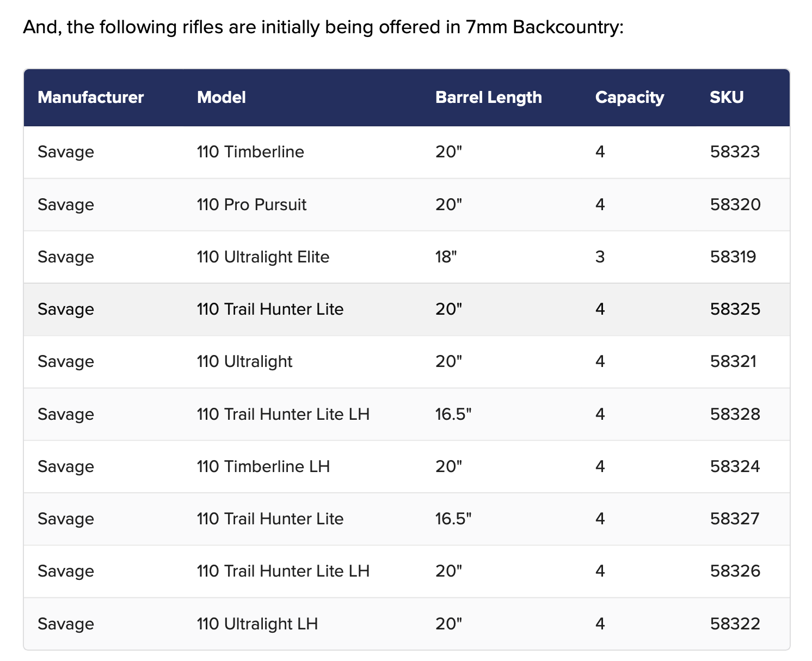The width and height of the screenshot is (812, 661).
Task: Click SKU 58327 cell
Action: tap(734, 519)
